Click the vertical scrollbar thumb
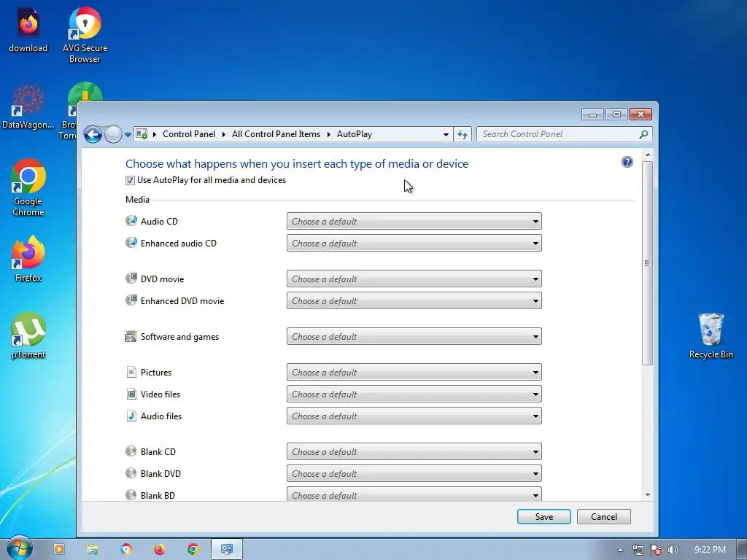This screenshot has height=560, width=747. [647, 263]
